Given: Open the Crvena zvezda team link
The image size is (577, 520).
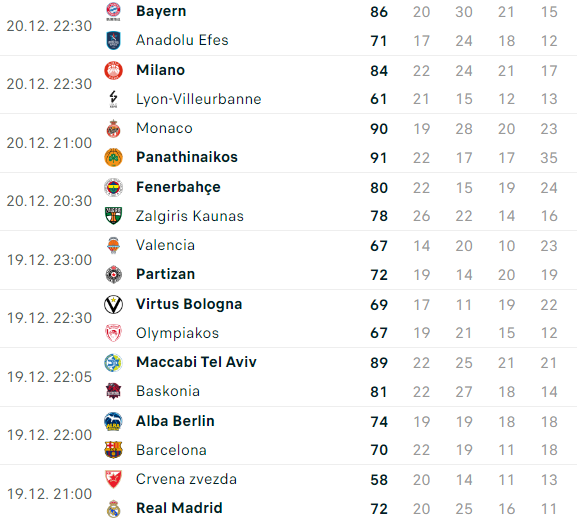Looking at the screenshot, I should click(186, 479).
